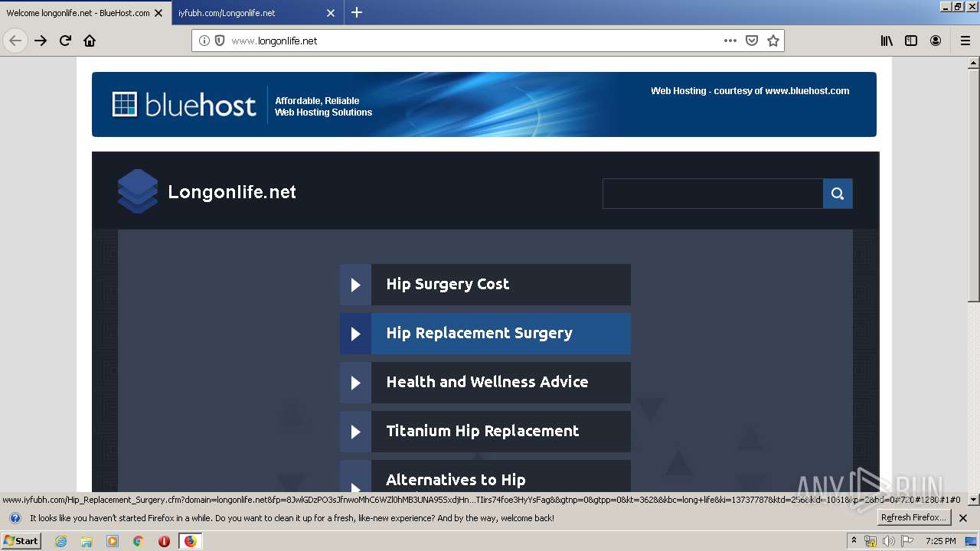The image size is (980, 551).
Task: Reload the current page
Action: coord(65,41)
